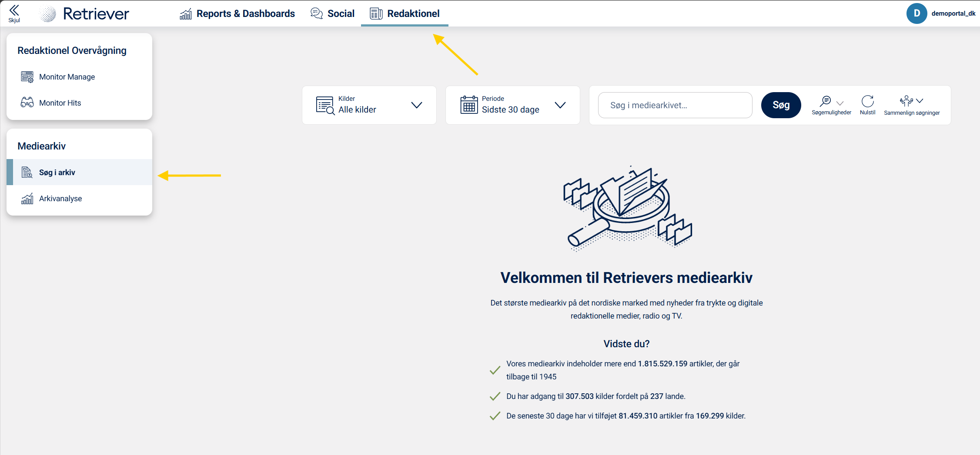The image size is (980, 455).
Task: Expand the Periode dropdown chevron
Action: coord(560,105)
